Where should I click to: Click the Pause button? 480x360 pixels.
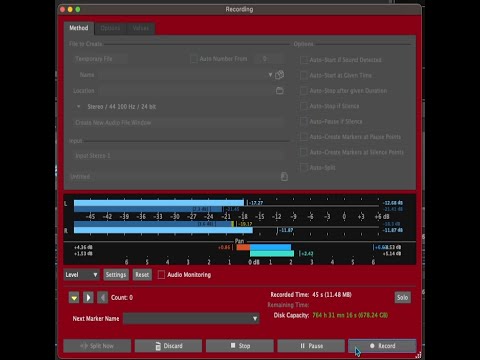tap(311, 346)
